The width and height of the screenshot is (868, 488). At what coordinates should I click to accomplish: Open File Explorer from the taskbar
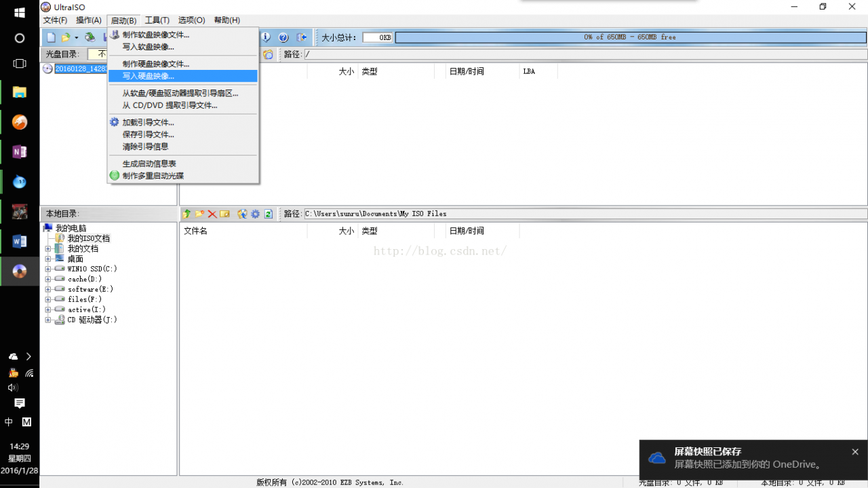tap(20, 92)
